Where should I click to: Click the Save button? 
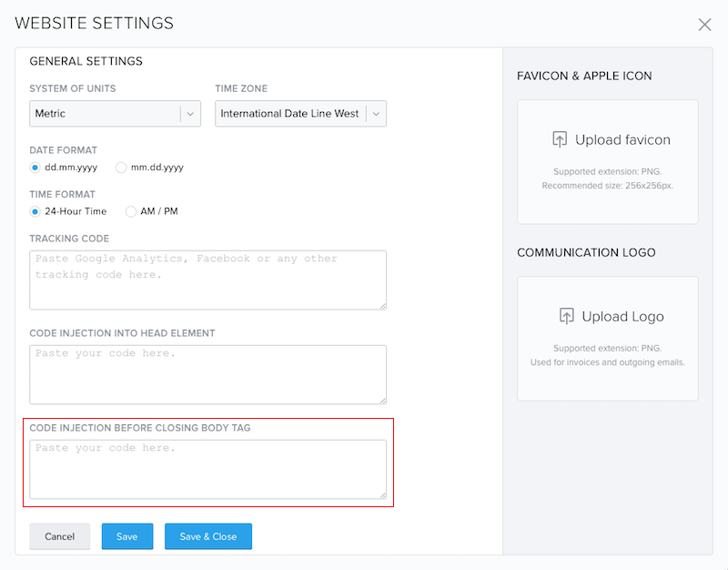point(127,536)
